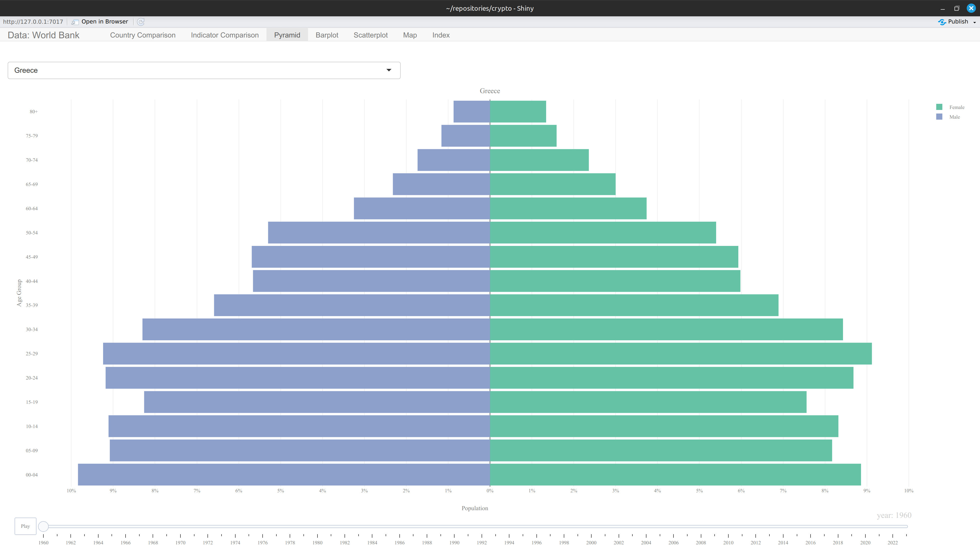Screen dimensions: 980x551
Task: Click the 00-04 female bar
Action: (x=675, y=474)
